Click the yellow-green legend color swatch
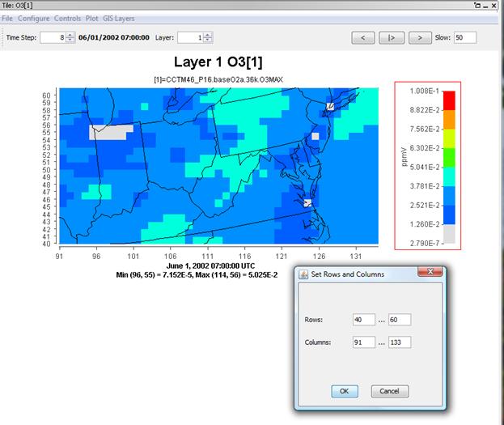The width and height of the screenshot is (504, 425). coord(449,138)
